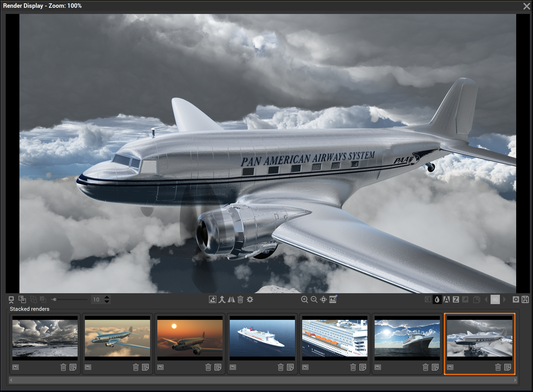
Task: Click the fit render to view icon
Action: click(x=323, y=299)
